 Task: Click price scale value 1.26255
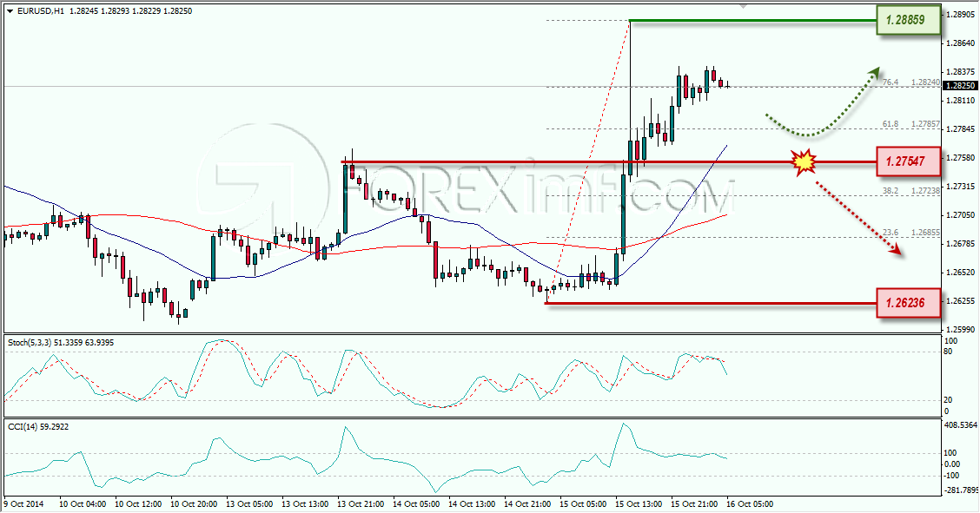(961, 301)
